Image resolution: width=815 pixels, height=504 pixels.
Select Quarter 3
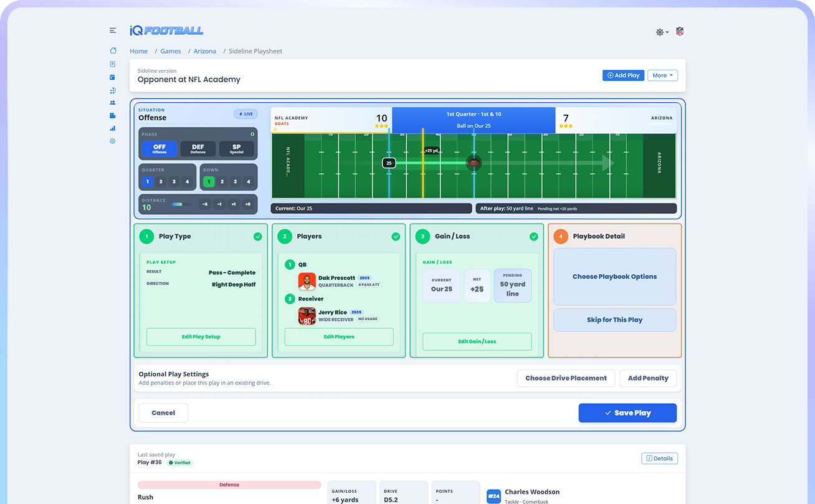tap(174, 182)
